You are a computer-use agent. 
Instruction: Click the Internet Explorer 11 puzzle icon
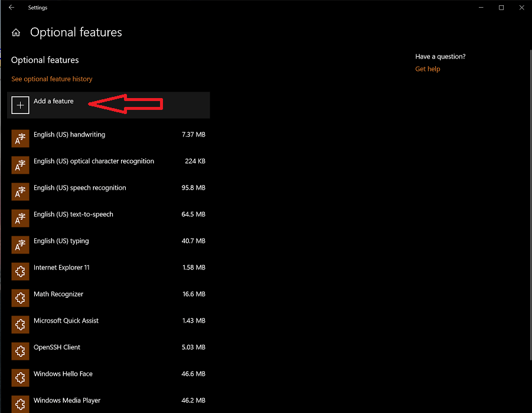(20, 271)
